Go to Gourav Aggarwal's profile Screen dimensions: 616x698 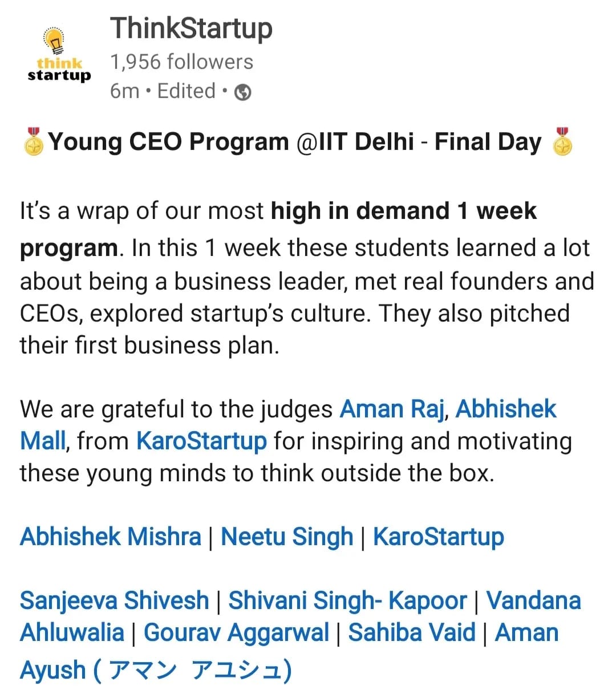(236, 632)
